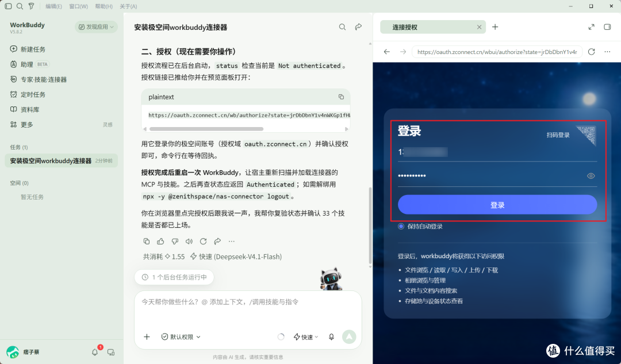The width and height of the screenshot is (621, 364).
Task: Open the 窗口(W) menu
Action: (78, 6)
